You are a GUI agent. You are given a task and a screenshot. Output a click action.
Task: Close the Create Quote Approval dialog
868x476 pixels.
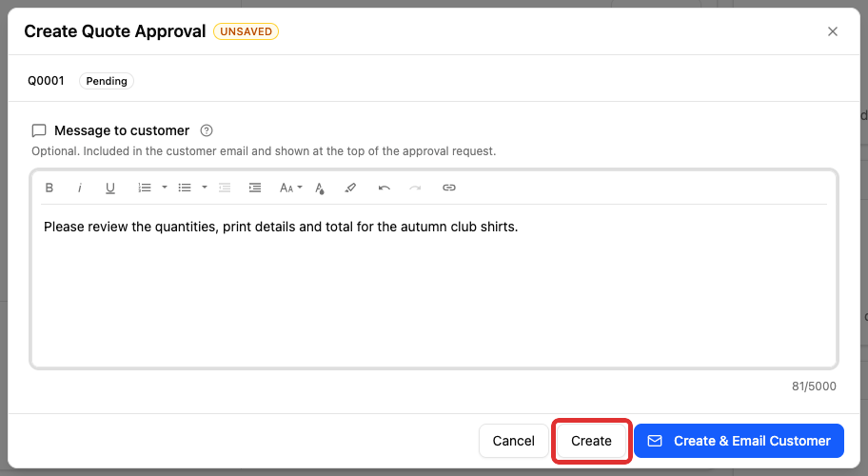833,31
